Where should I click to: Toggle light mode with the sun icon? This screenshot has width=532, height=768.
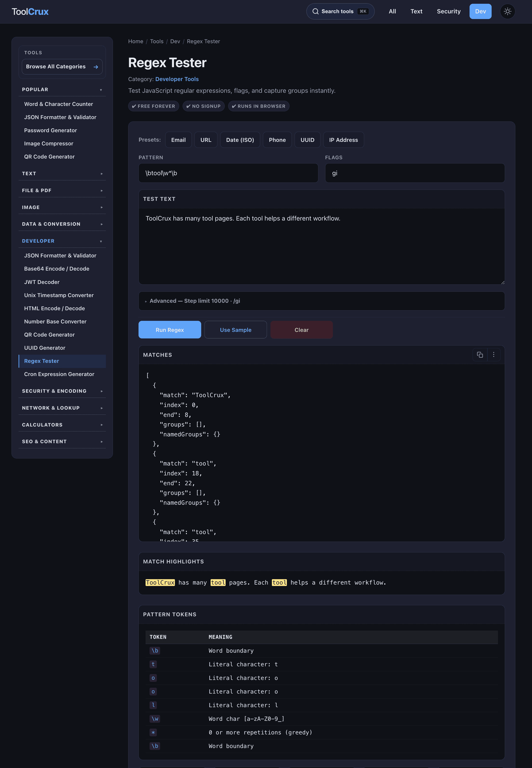coord(507,11)
